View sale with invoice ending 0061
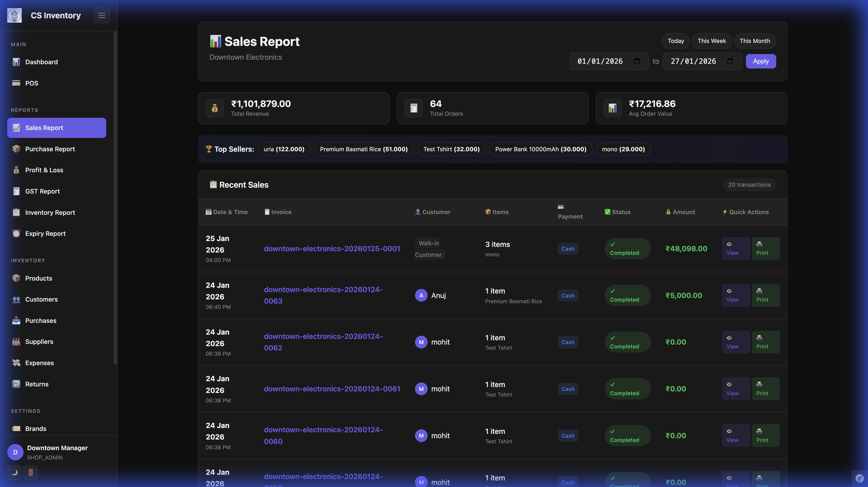This screenshot has height=487, width=868. point(736,389)
